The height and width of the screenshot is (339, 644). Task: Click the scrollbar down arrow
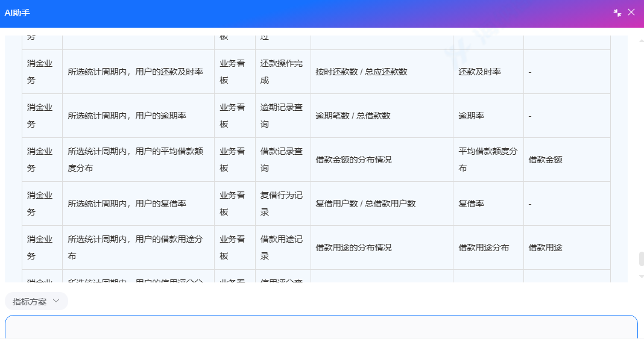coord(641,276)
